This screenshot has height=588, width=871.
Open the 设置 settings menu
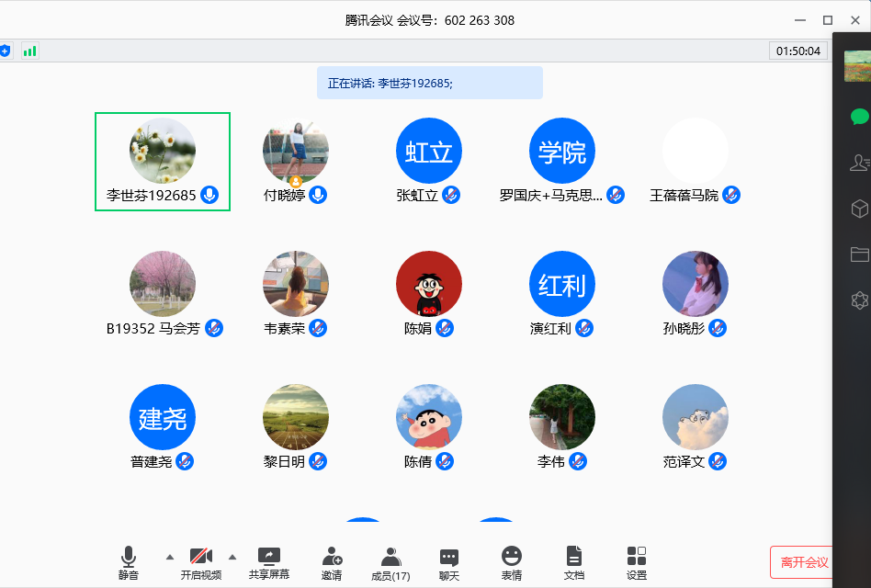tap(637, 556)
